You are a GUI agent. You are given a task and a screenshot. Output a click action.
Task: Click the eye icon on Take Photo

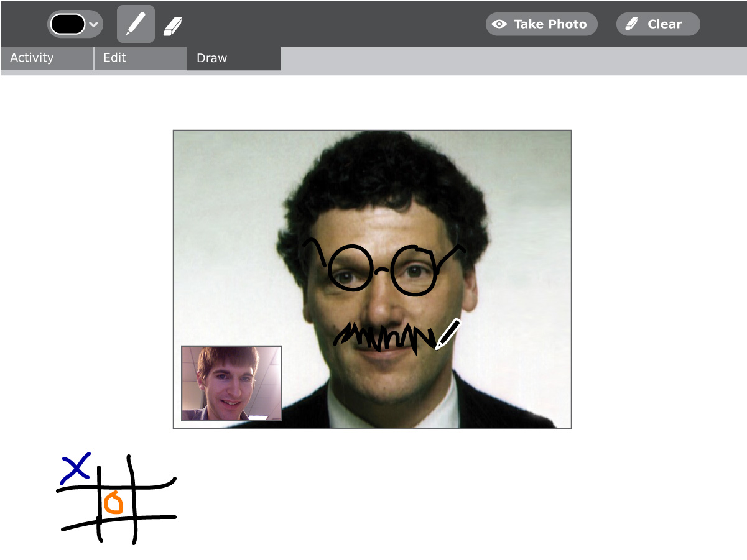pyautogui.click(x=499, y=24)
